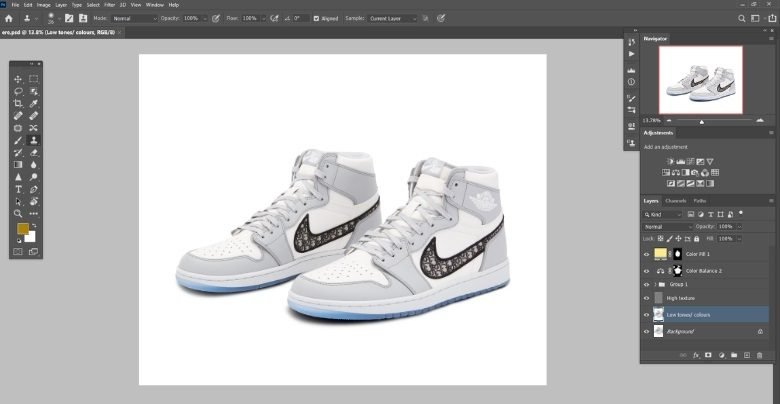780x404 pixels.
Task: Open the Window menu
Action: pyautogui.click(x=155, y=4)
